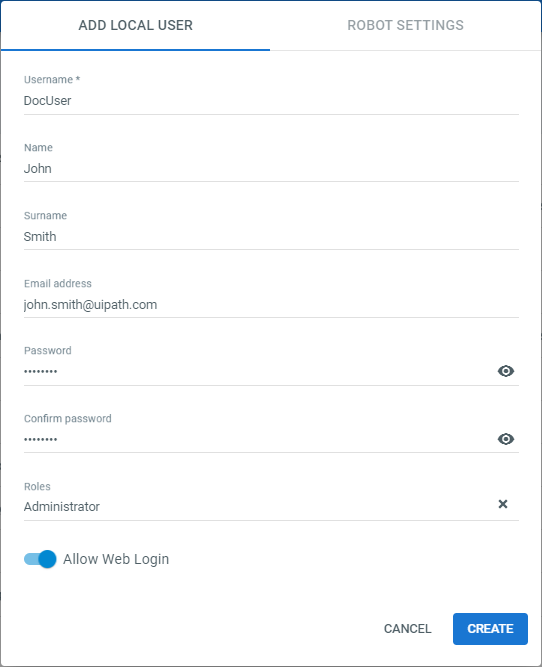Show Confirm password text via eye icon
542x667 pixels.
coord(505,439)
